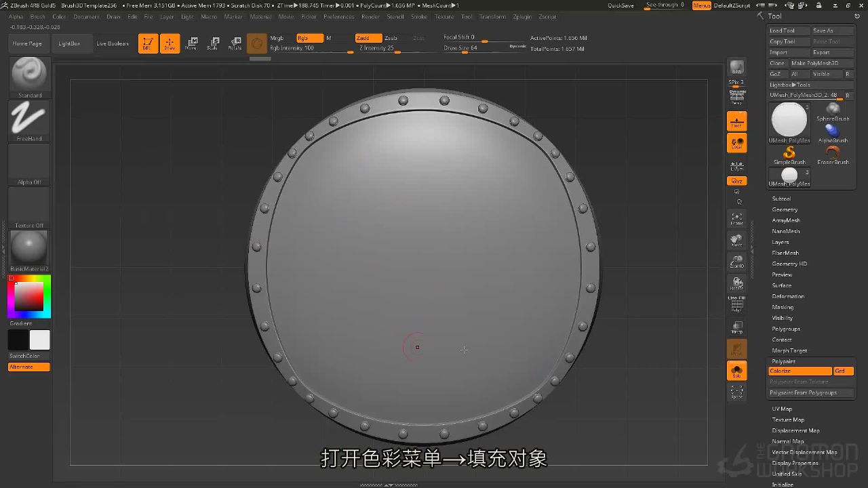
Task: Open the Brush menu
Action: pos(38,16)
